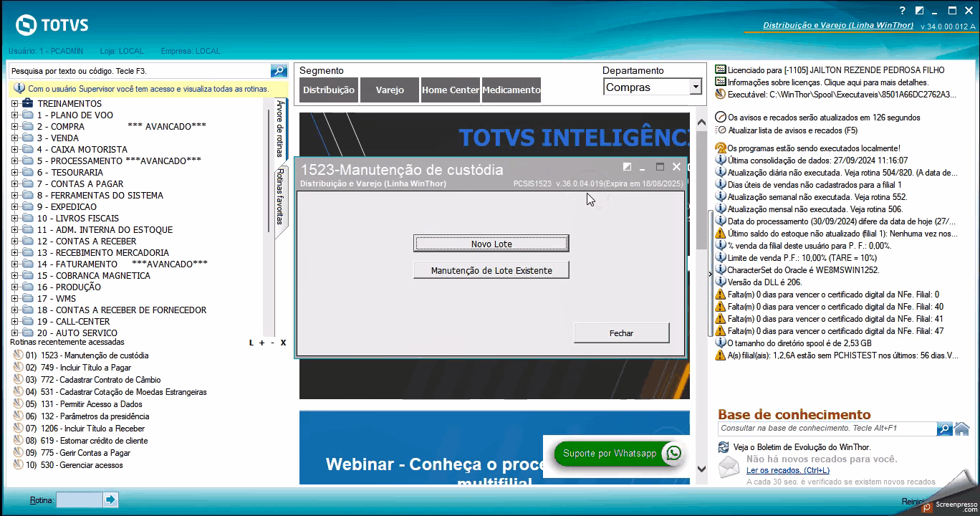
Task: Expand the 6 - TESOURARIA folder
Action: point(15,172)
